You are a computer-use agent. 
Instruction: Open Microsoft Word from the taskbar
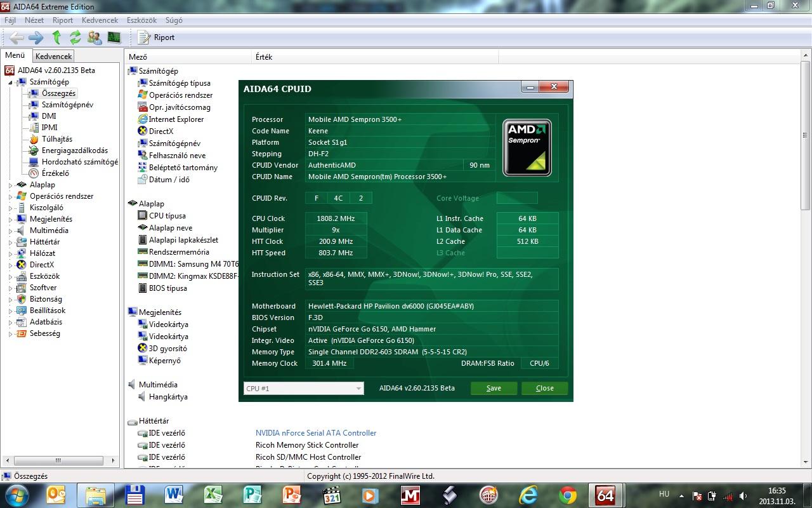coord(173,495)
